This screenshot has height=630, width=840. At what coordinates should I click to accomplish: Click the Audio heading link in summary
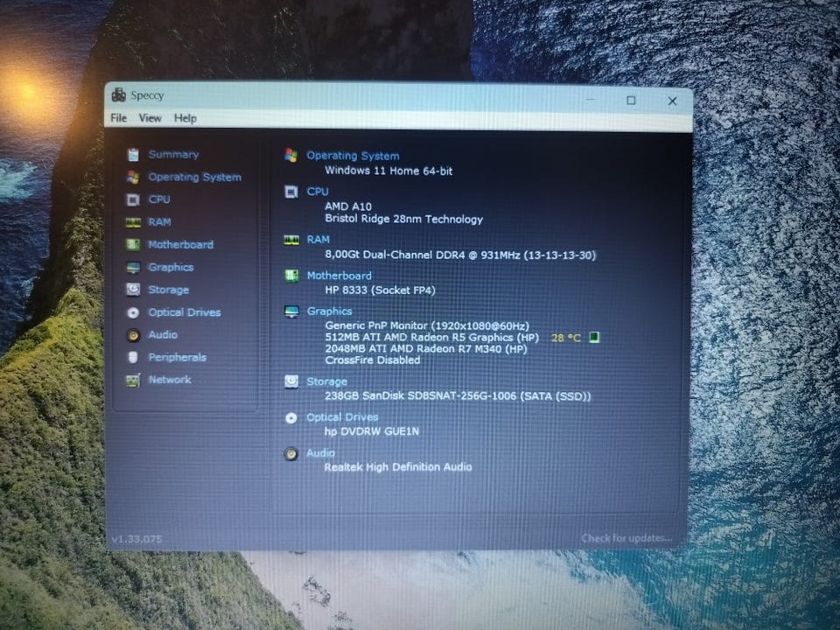(x=320, y=453)
